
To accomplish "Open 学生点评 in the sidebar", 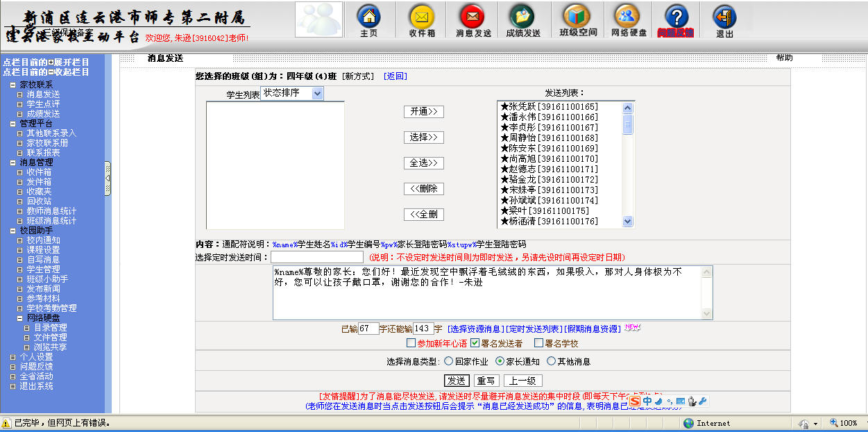I will pyautogui.click(x=43, y=104).
